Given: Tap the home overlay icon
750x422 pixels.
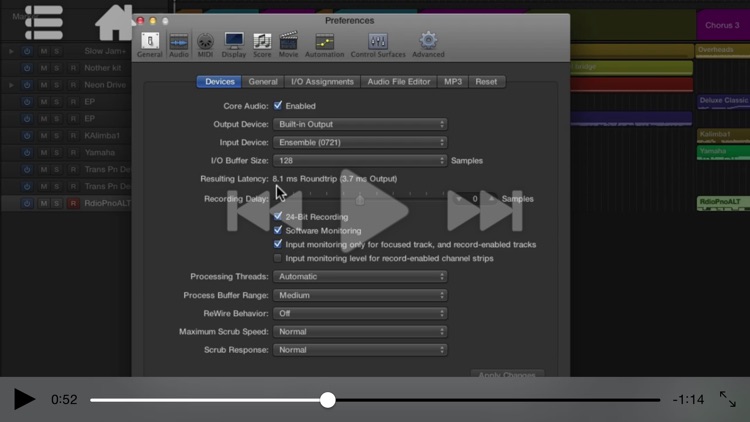Looking at the screenshot, I should [114, 22].
